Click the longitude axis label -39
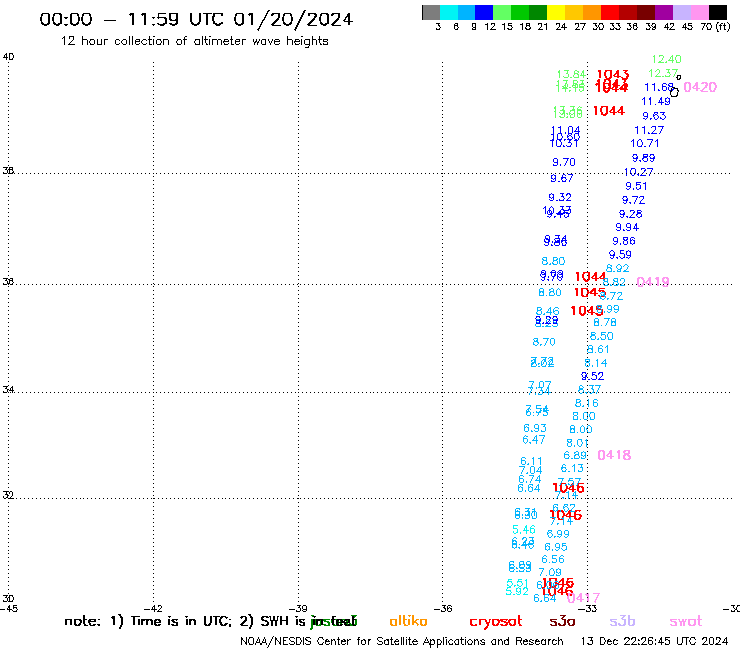The height and width of the screenshot is (650, 740). [x=298, y=609]
